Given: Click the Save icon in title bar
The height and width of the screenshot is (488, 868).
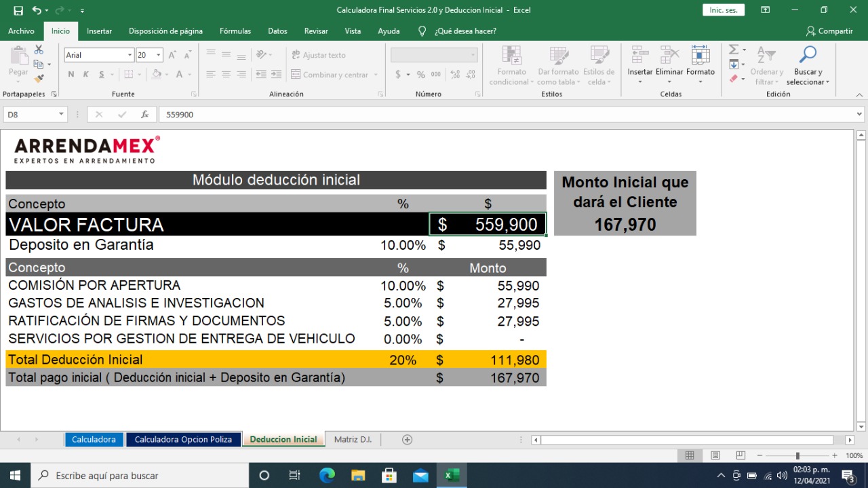Looking at the screenshot, I should click(x=18, y=10).
